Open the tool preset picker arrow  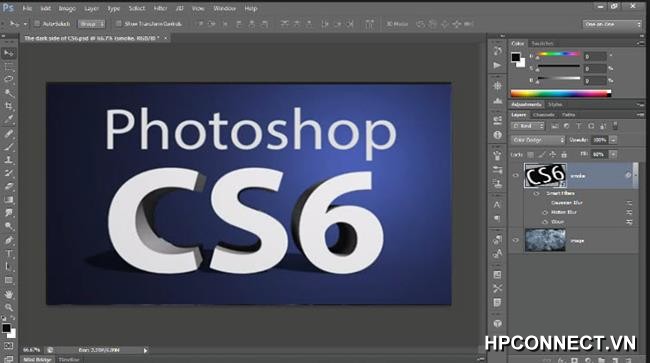25,24
